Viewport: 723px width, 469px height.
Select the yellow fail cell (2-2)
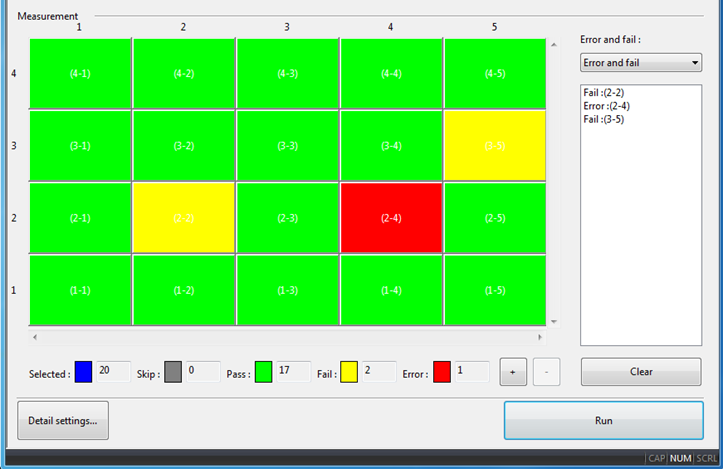tap(184, 218)
